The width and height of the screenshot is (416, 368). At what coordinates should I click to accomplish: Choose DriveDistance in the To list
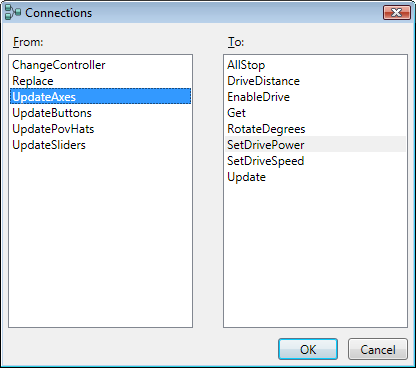click(315, 81)
